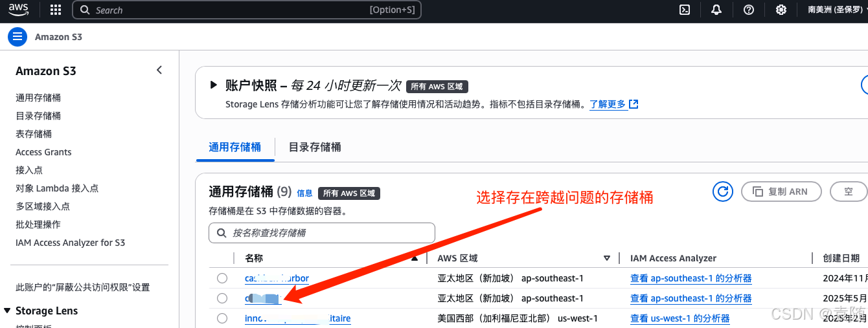The height and width of the screenshot is (328, 868).
Task: Collapse the Storage Lens sidebar section
Action: pyautogui.click(x=8, y=311)
